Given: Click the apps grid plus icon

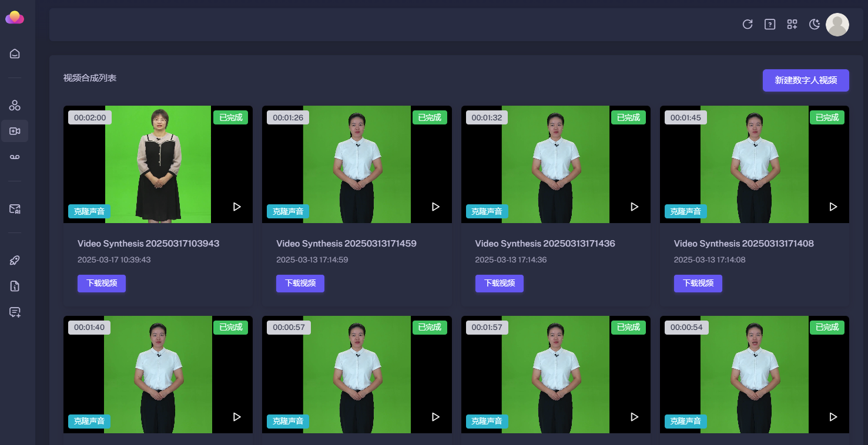Looking at the screenshot, I should pos(792,24).
